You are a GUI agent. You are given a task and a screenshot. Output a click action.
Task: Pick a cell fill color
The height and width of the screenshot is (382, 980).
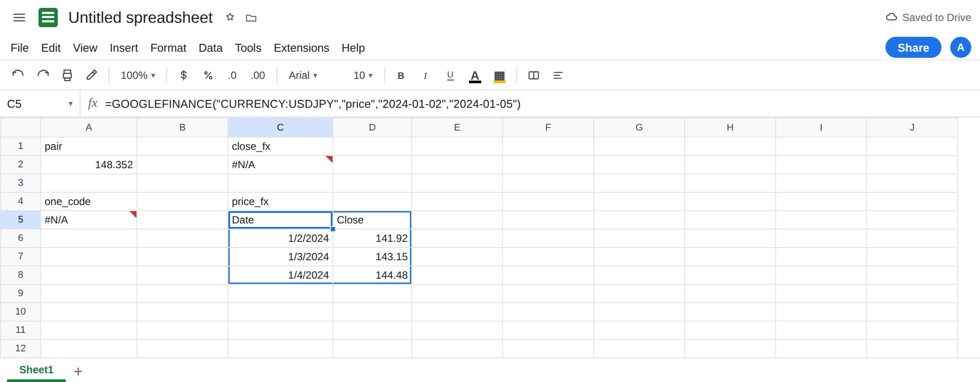coord(500,76)
